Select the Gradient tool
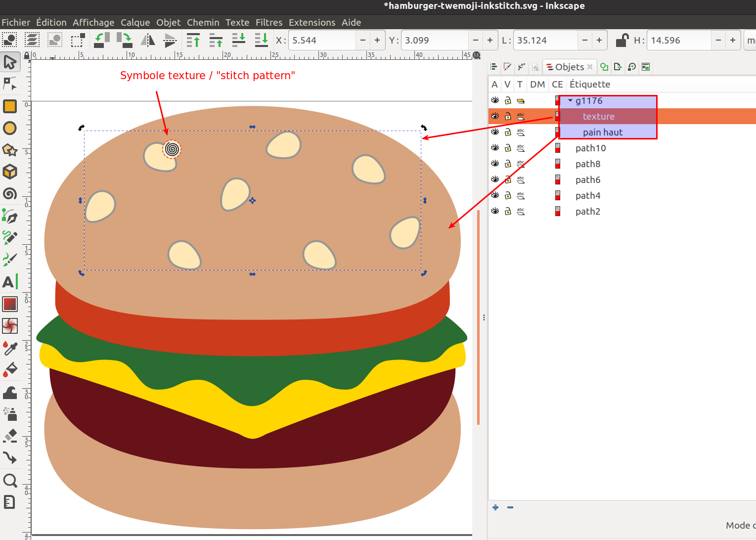This screenshot has width=756, height=540. point(10,304)
